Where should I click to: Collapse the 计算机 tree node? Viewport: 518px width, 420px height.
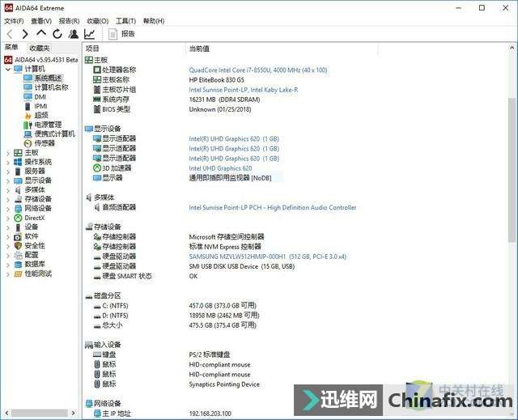pyautogui.click(x=8, y=69)
